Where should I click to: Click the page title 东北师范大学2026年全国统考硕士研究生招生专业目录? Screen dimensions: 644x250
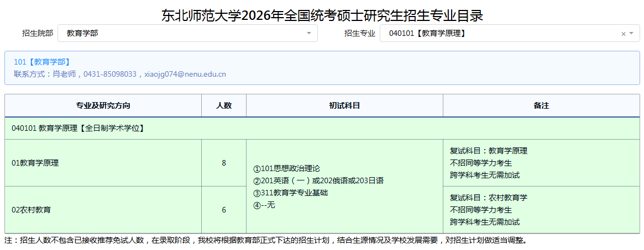[x=322, y=15]
